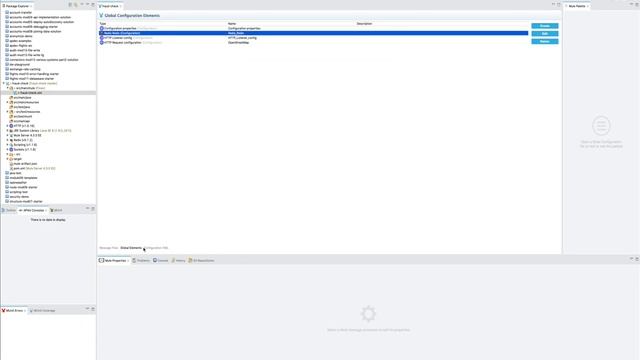Open the Package Explorer tab

coord(16,6)
